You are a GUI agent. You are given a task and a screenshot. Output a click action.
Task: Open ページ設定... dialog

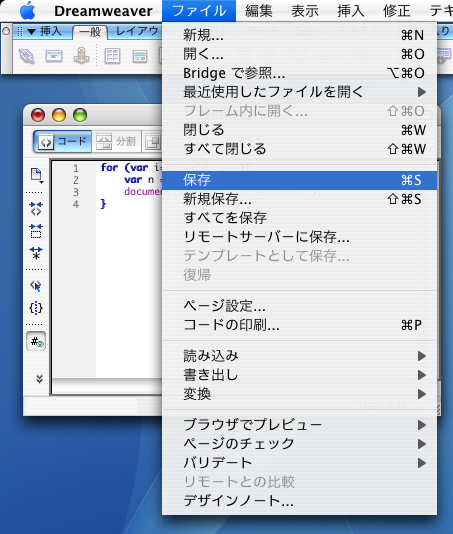click(x=299, y=306)
